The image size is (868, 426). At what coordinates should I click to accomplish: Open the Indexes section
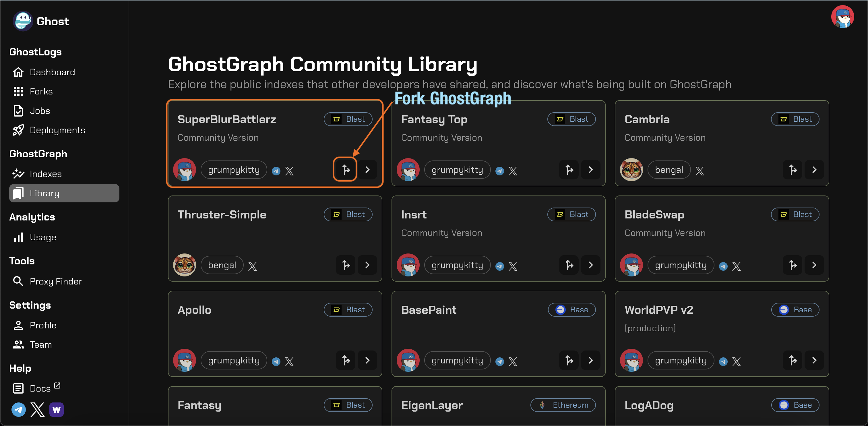[x=45, y=174]
